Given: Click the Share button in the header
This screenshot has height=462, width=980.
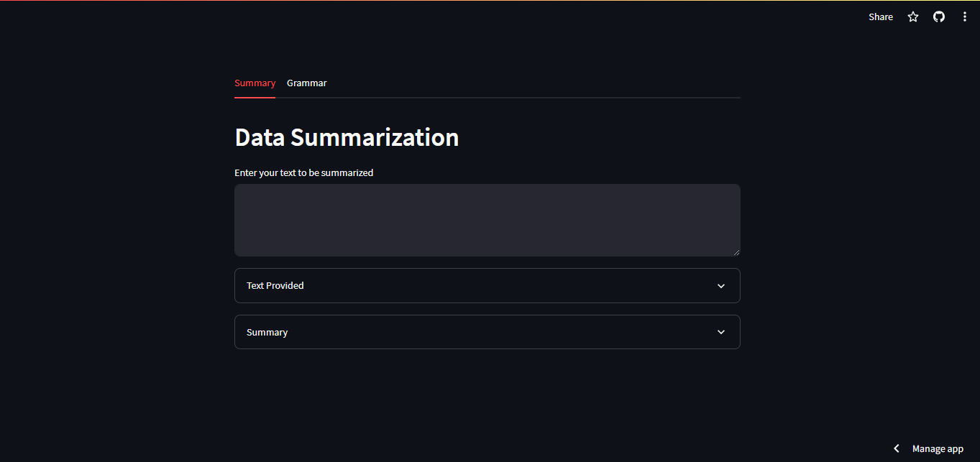Looking at the screenshot, I should pos(880,17).
